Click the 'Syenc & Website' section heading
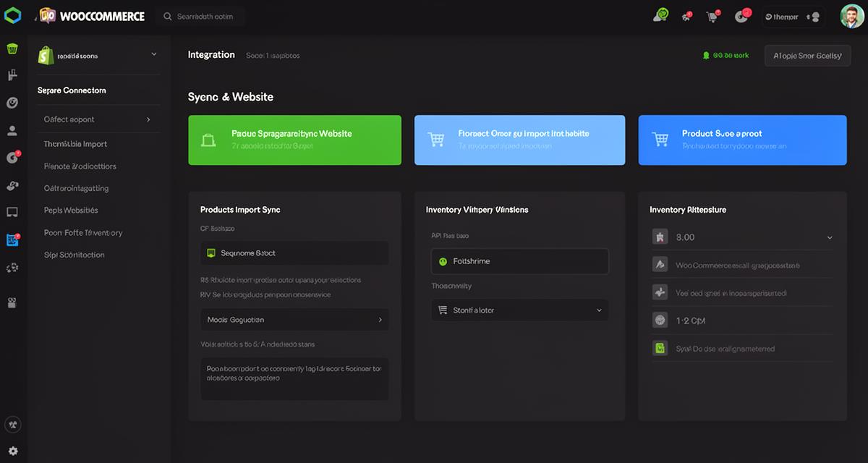The height and width of the screenshot is (463, 868). [x=231, y=97]
